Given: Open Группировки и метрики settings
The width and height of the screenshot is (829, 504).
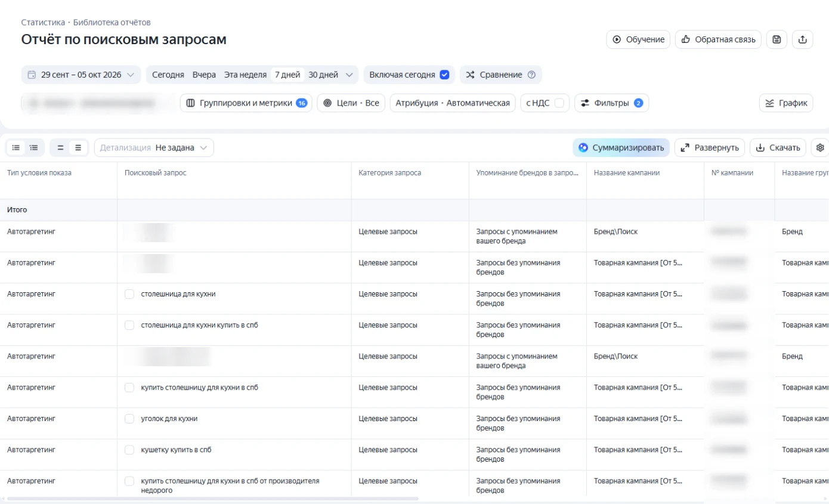Looking at the screenshot, I should point(246,103).
